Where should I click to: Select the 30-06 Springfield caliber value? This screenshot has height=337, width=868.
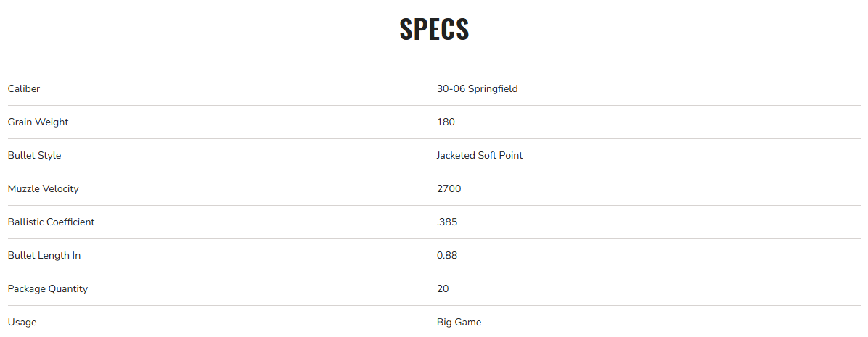pyautogui.click(x=477, y=89)
